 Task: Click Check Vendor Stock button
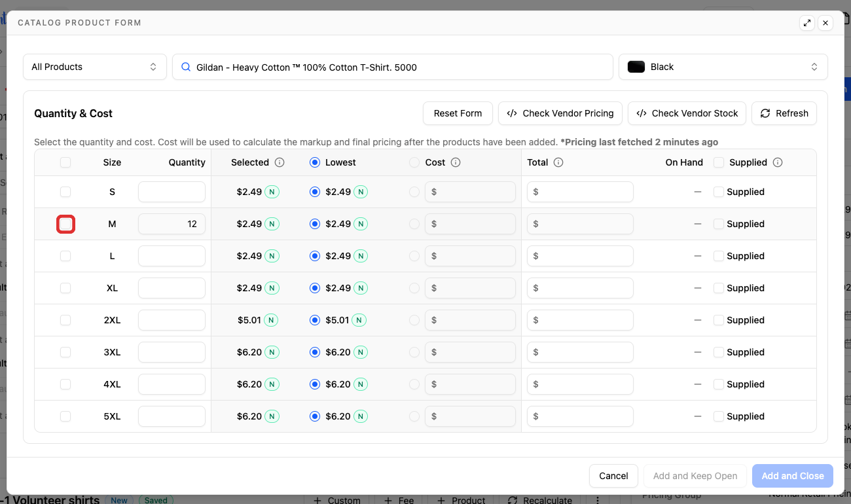coord(687,113)
